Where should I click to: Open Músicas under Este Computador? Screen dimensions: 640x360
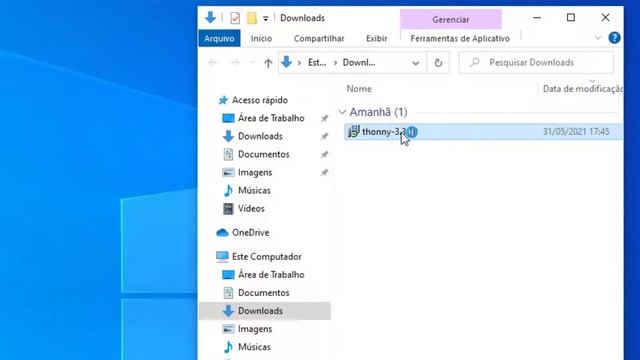click(x=254, y=347)
